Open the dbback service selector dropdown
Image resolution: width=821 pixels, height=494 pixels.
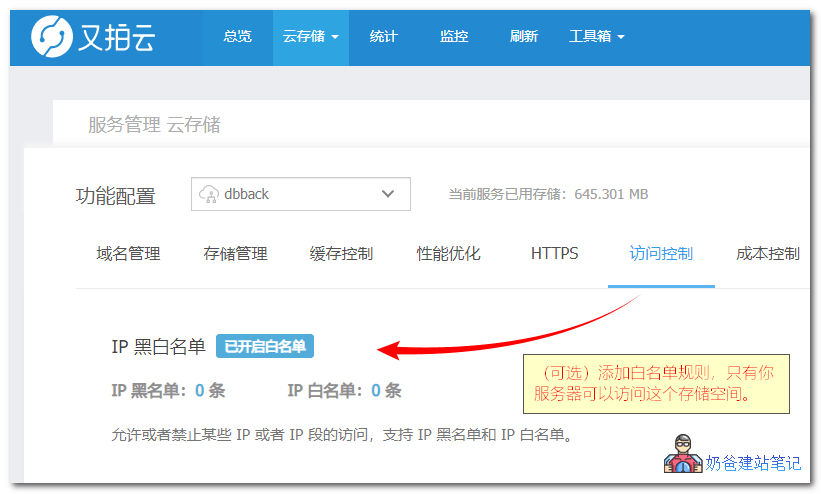coord(301,194)
